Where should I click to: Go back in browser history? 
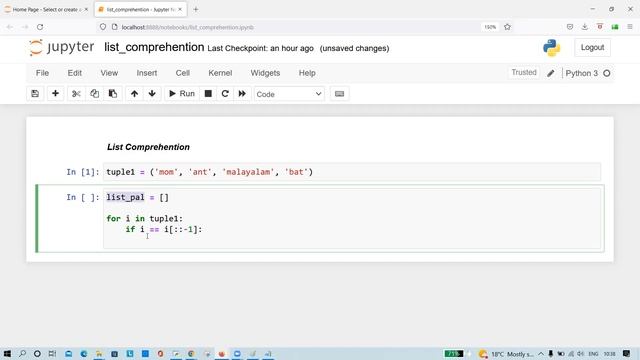10,27
